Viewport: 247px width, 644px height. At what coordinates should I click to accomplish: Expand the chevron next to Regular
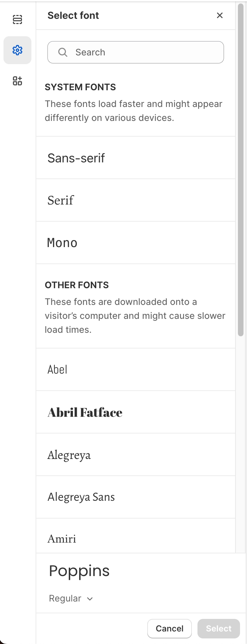point(90,599)
